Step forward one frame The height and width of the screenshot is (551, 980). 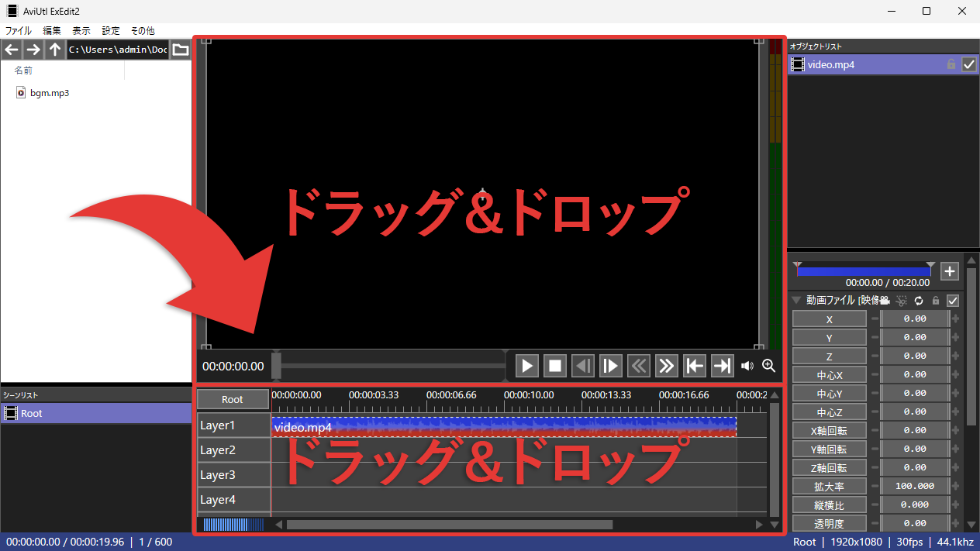tap(610, 366)
